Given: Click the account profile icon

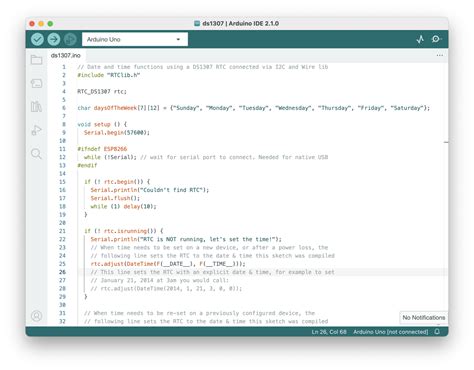Looking at the screenshot, I should tap(36, 316).
